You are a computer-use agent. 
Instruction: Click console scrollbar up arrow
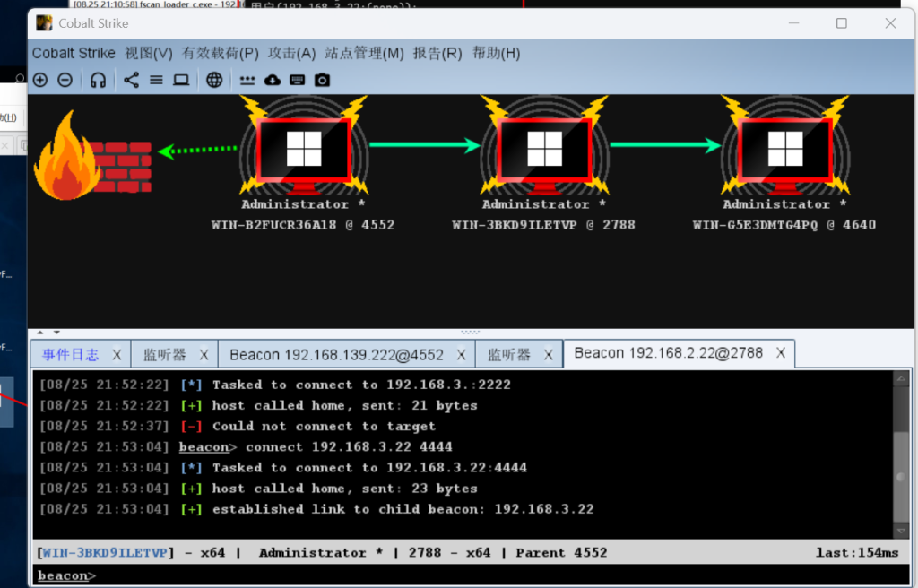[x=901, y=379]
